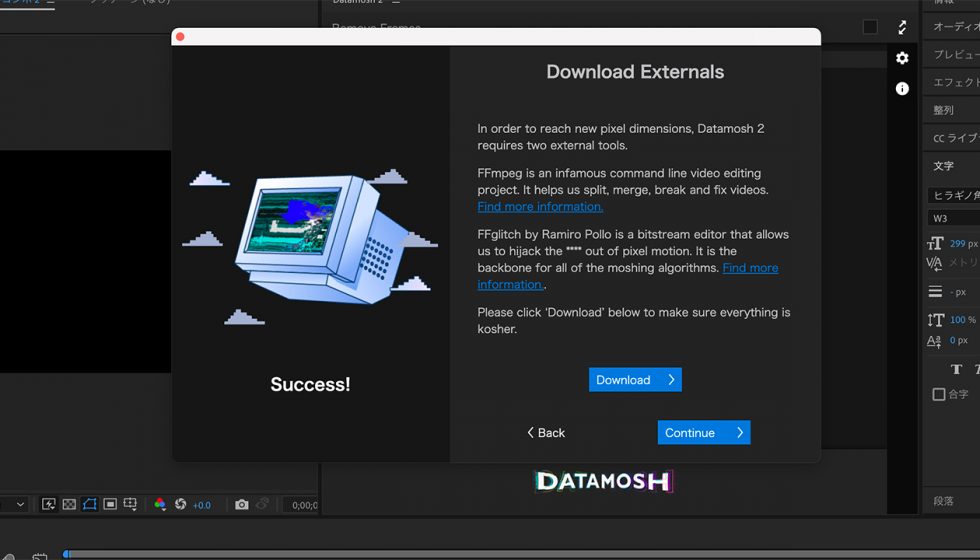Click the Region of Interest icon
The width and height of the screenshot is (980, 560).
click(x=110, y=504)
